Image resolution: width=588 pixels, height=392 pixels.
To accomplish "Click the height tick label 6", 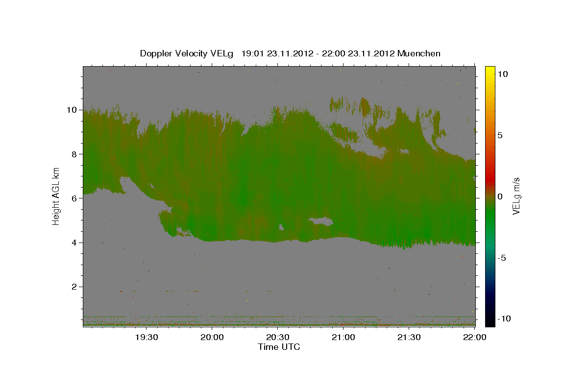I will click(x=74, y=198).
